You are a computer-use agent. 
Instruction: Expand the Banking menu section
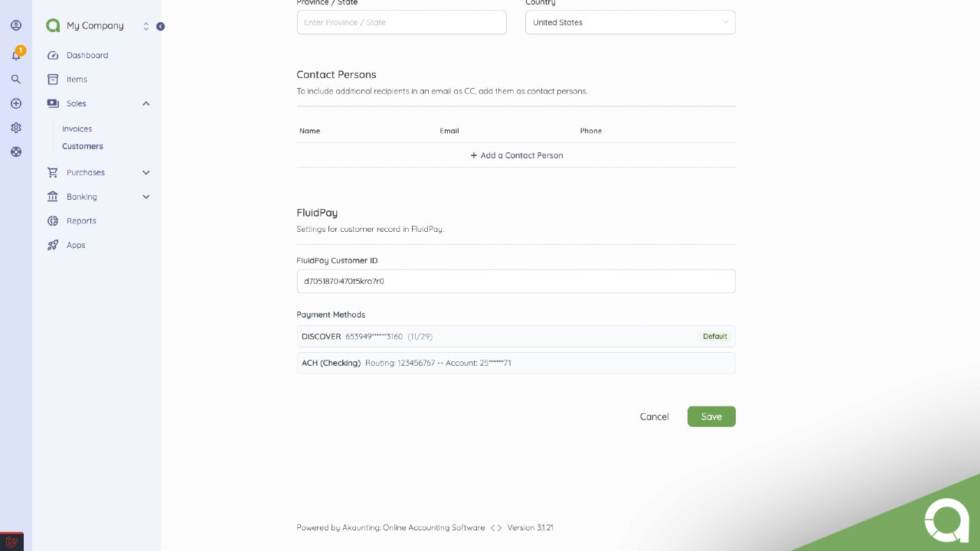pos(145,197)
